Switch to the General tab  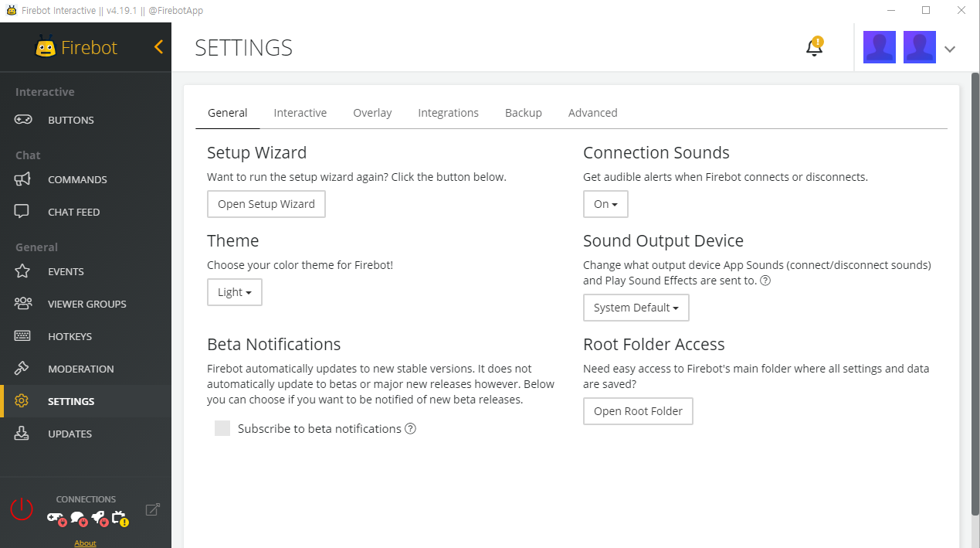(227, 113)
